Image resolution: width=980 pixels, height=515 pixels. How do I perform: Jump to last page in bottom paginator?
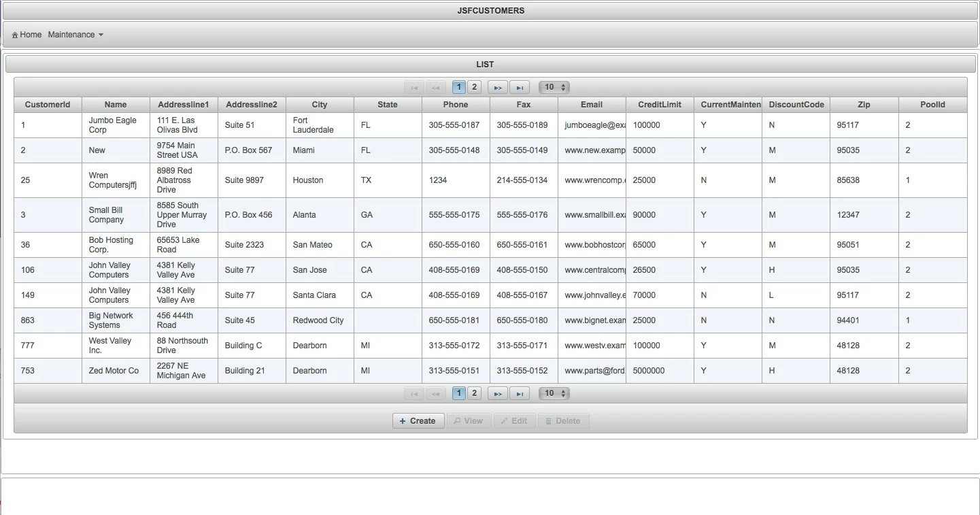tap(520, 393)
